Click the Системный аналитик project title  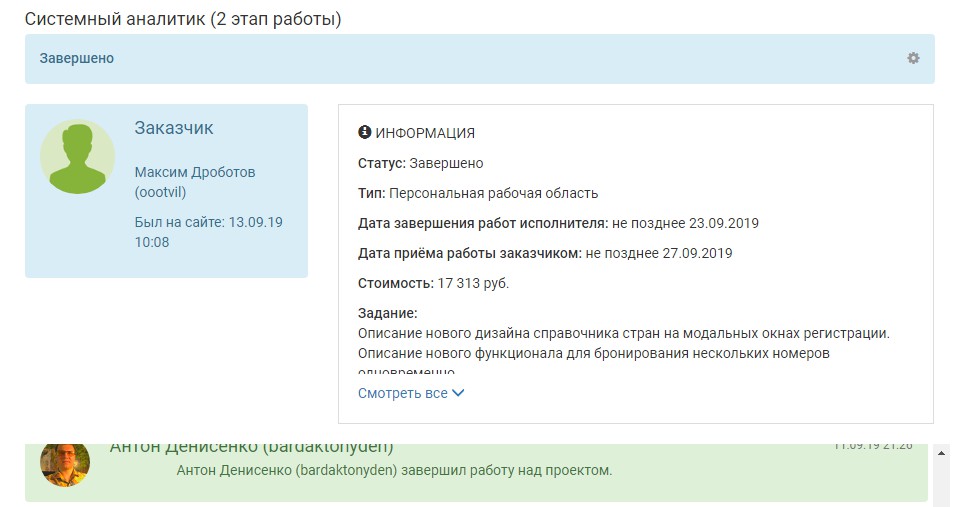tap(183, 19)
